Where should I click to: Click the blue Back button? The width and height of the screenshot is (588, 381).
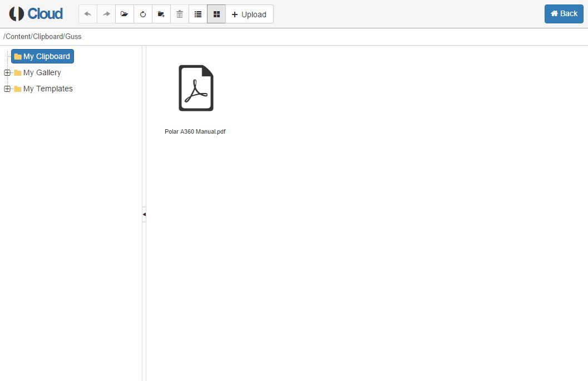pos(564,14)
